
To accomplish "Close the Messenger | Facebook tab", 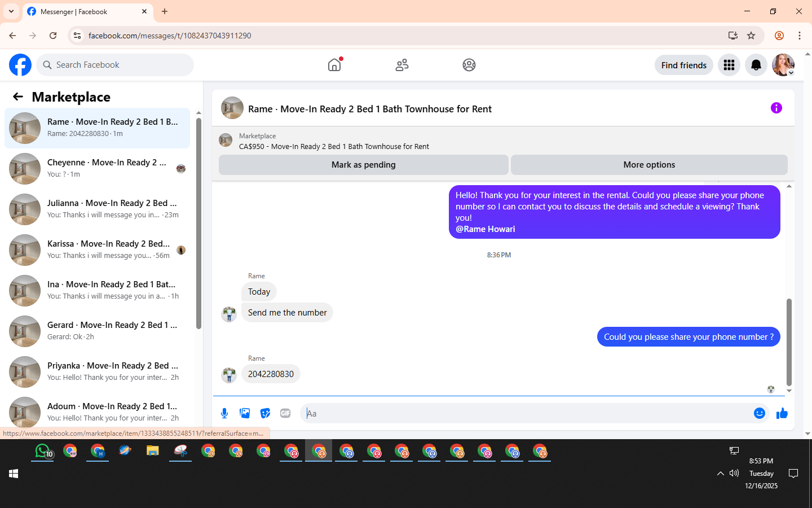I will click(144, 11).
